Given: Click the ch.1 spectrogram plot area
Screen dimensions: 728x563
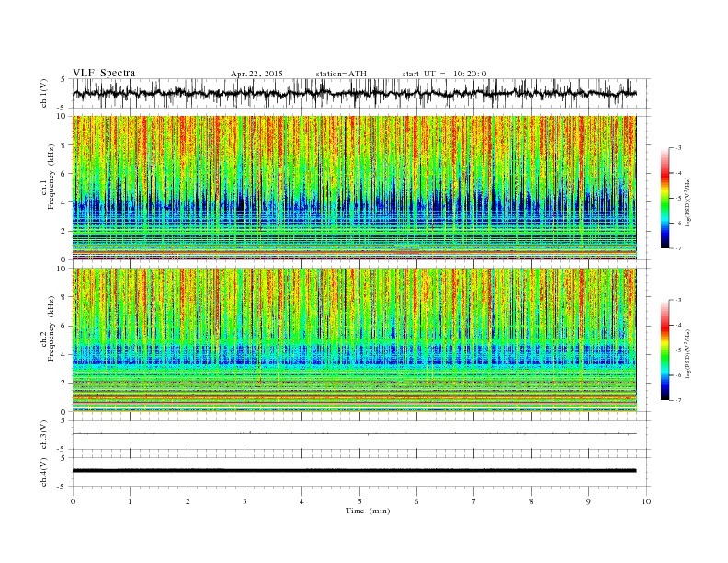Looking at the screenshot, I should point(354,188).
